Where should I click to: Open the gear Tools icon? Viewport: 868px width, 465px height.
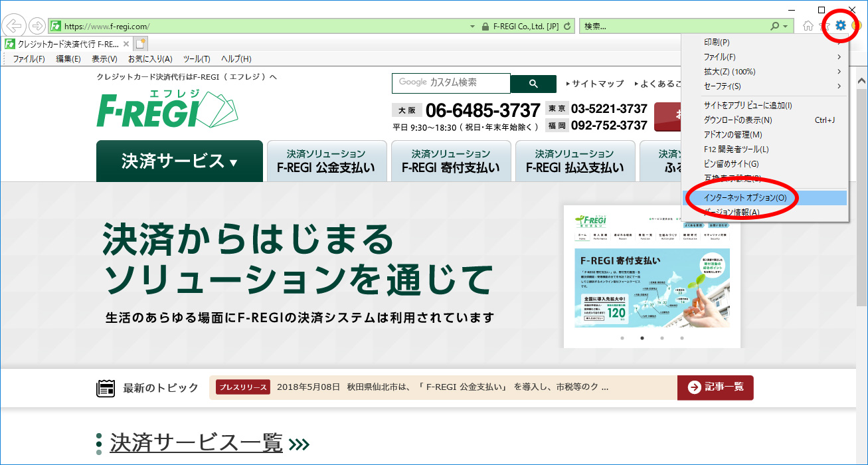841,26
